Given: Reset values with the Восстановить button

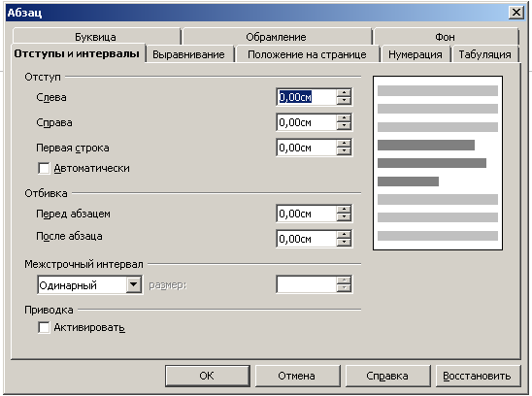Looking at the screenshot, I should point(478,376).
